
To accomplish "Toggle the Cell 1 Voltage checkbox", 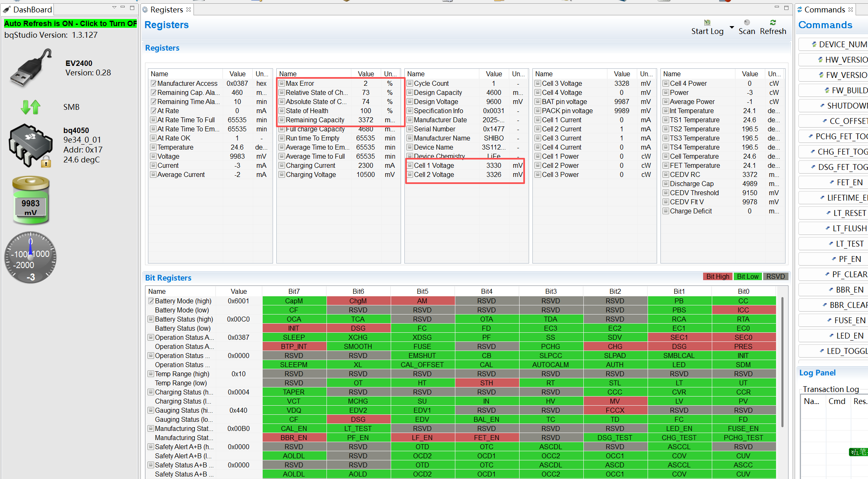I will pos(410,165).
